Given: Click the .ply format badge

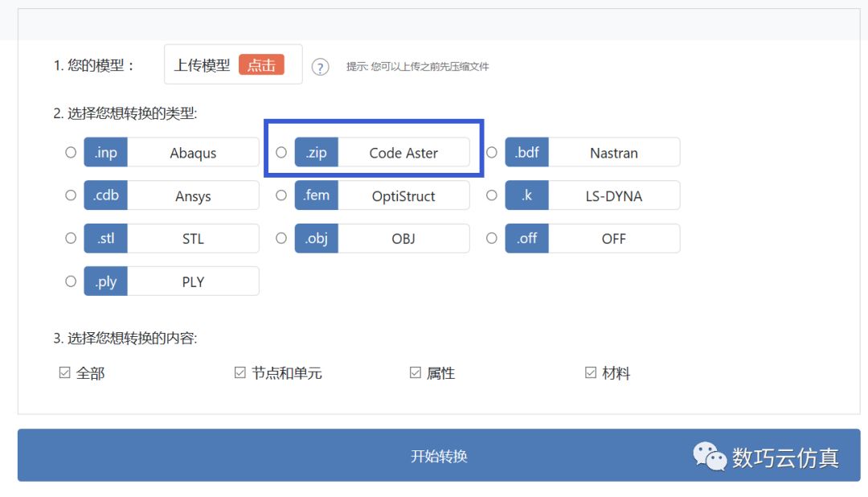Looking at the screenshot, I should coord(106,281).
